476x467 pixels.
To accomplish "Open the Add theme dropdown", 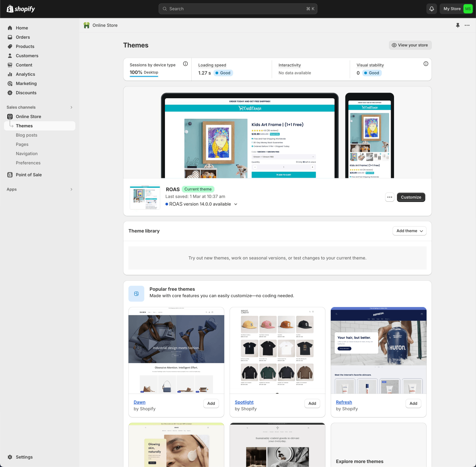I will tap(409, 231).
